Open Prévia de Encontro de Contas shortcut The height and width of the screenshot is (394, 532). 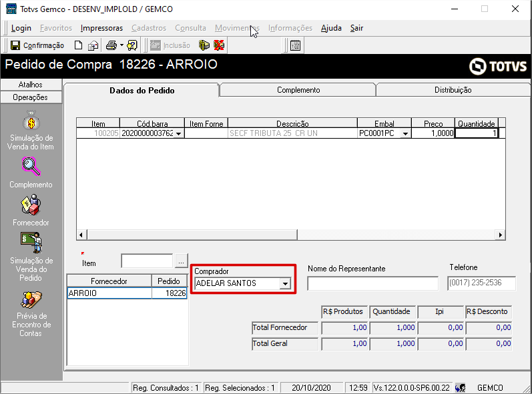point(31,314)
